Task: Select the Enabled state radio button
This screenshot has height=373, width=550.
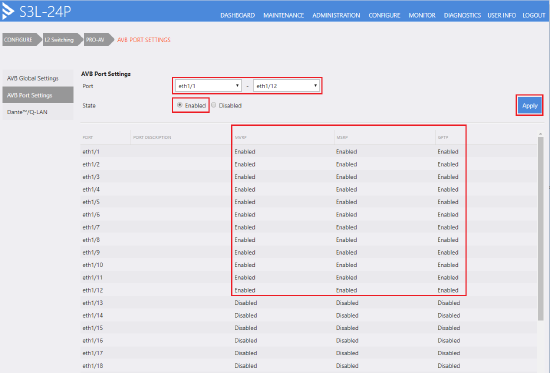Action: (180, 105)
